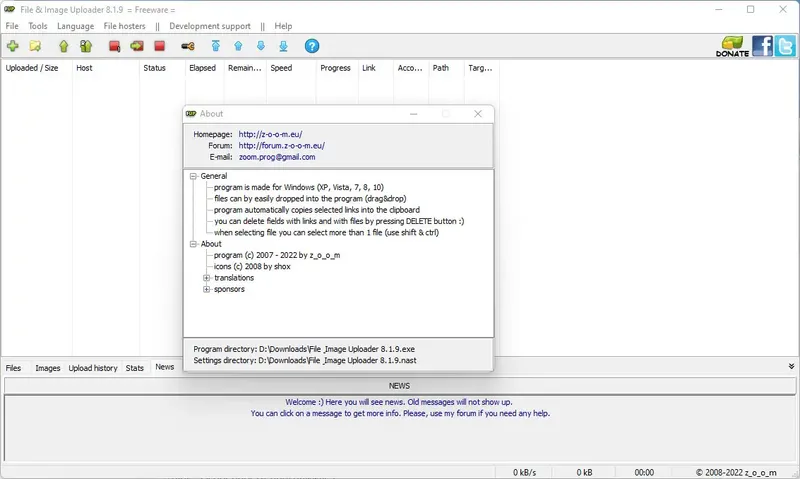
Task: Select 'program automatically copies selected links' row
Action: click(316, 210)
